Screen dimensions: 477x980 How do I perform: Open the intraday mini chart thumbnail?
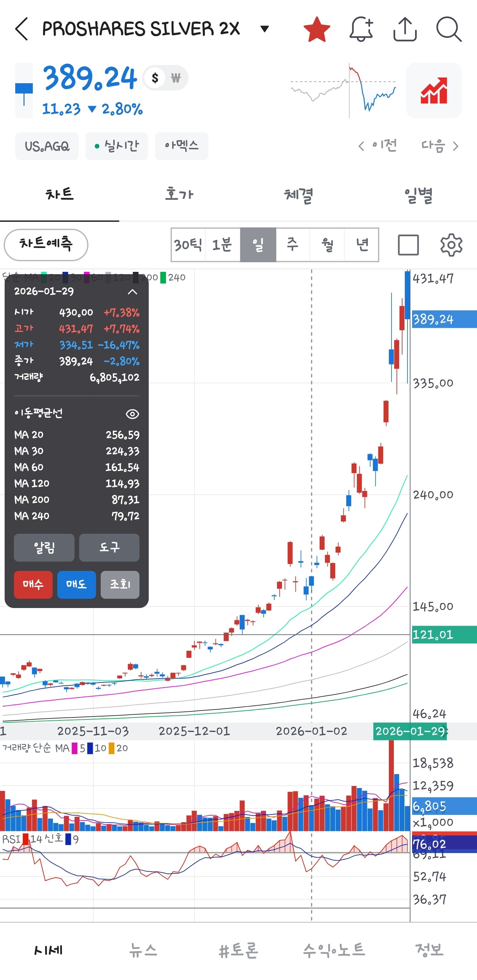pos(343,91)
